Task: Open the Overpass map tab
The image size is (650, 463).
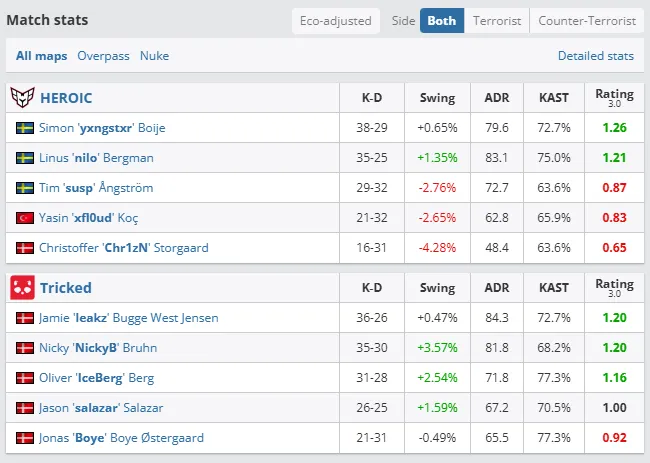Action: pyautogui.click(x=103, y=56)
